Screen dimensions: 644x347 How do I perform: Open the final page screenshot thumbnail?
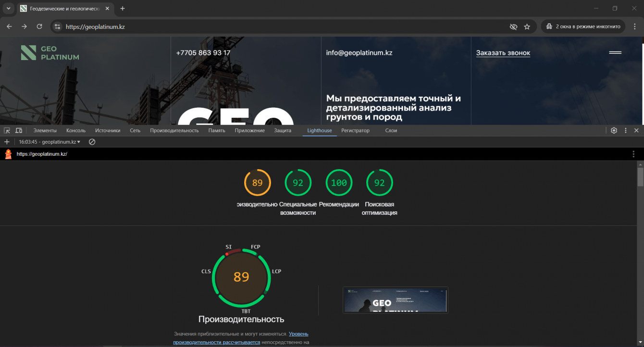pos(395,300)
